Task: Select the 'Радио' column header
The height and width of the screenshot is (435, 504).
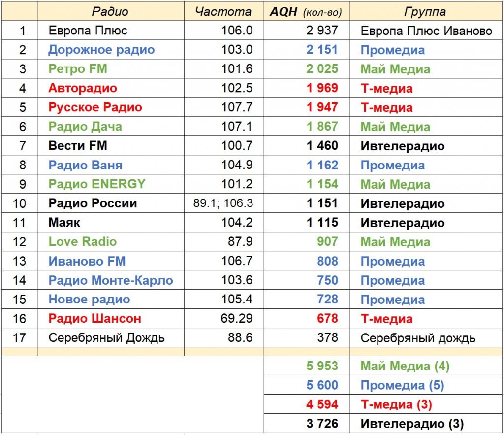Action: (x=111, y=12)
